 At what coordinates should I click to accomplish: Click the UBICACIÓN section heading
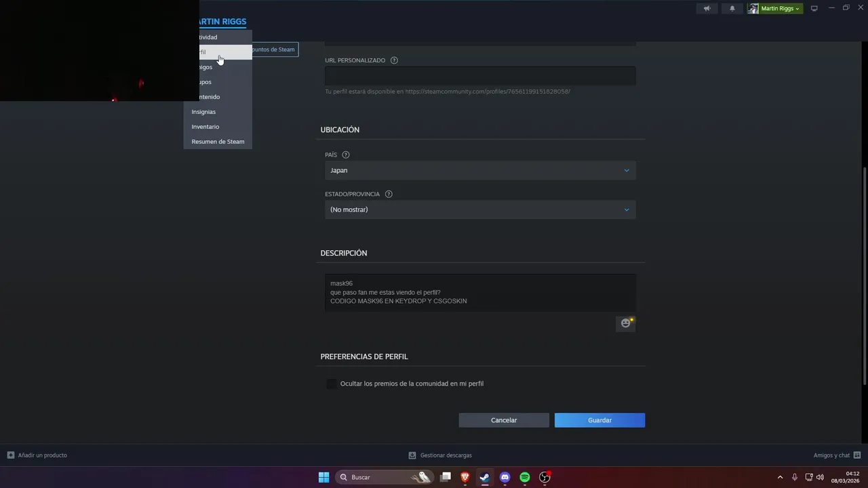340,129
